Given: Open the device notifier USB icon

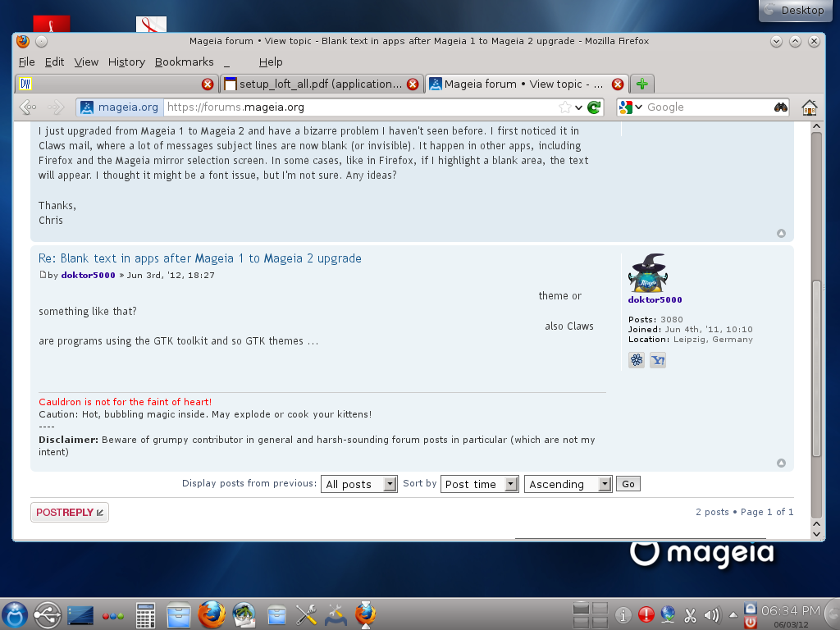Looking at the screenshot, I should [x=47, y=614].
